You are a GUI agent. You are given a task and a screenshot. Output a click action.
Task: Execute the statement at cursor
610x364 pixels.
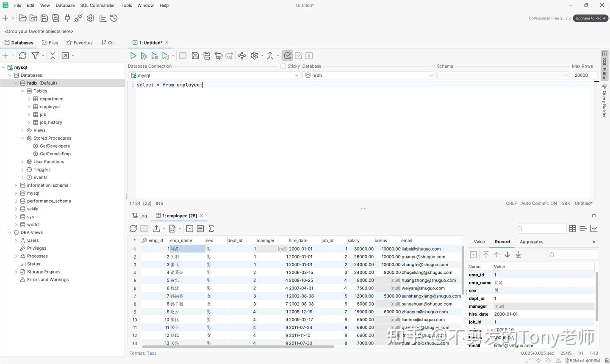pos(144,55)
